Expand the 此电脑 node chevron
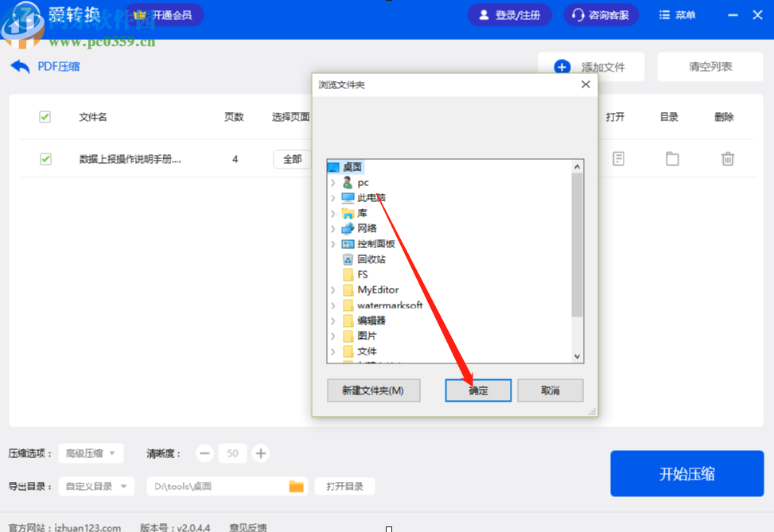 [x=333, y=198]
